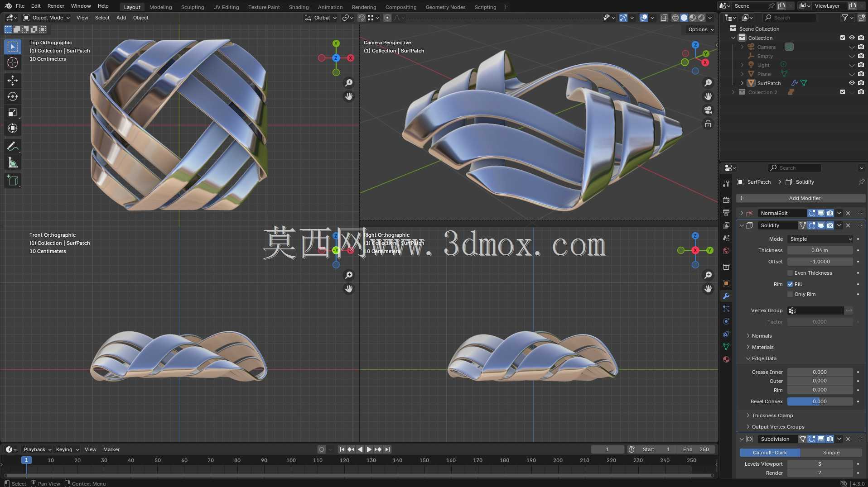Open the World properties tab icon
Viewport: 868px width, 487px height.
click(726, 250)
